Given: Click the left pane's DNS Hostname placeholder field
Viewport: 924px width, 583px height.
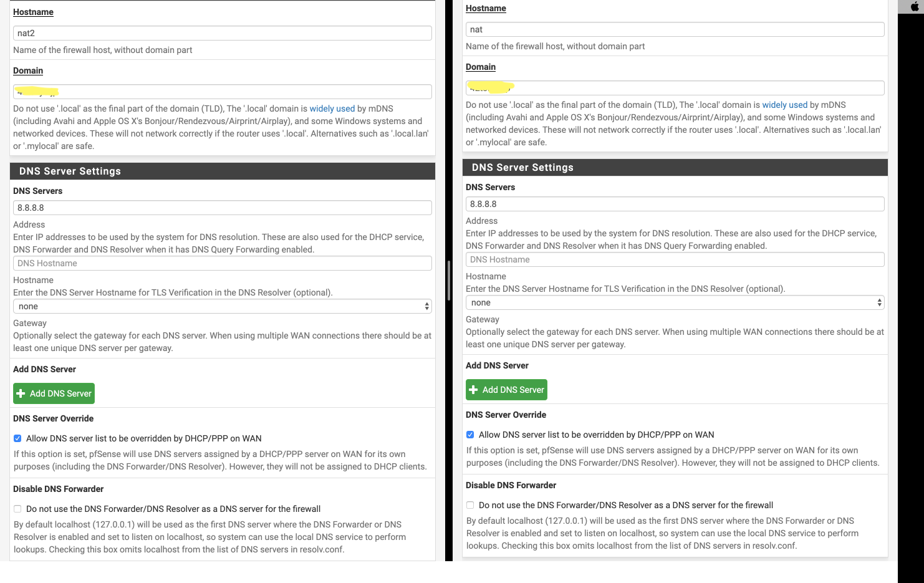Looking at the screenshot, I should pyautogui.click(x=222, y=263).
